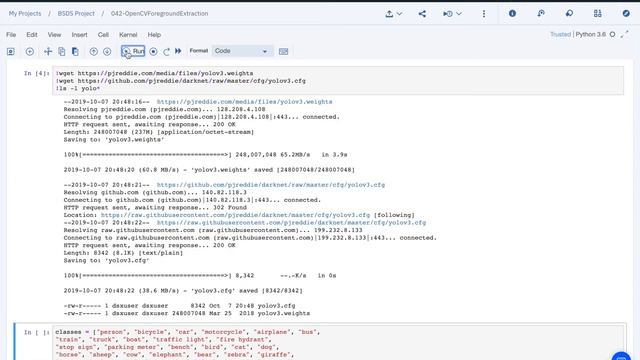The image size is (640, 360).
Task: Open the vertical three-dot more menu
Action: click(x=484, y=14)
